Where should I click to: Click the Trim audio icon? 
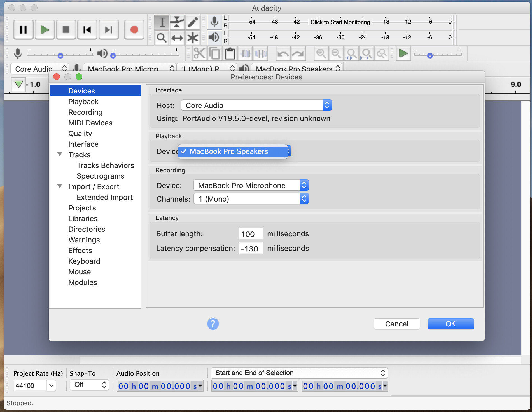pyautogui.click(x=246, y=53)
